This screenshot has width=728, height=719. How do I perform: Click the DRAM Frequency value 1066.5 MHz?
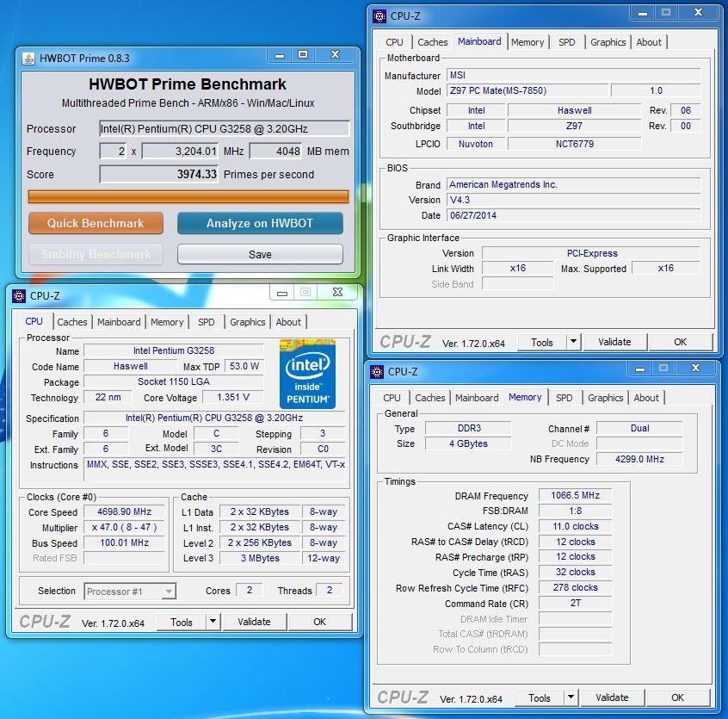point(575,496)
